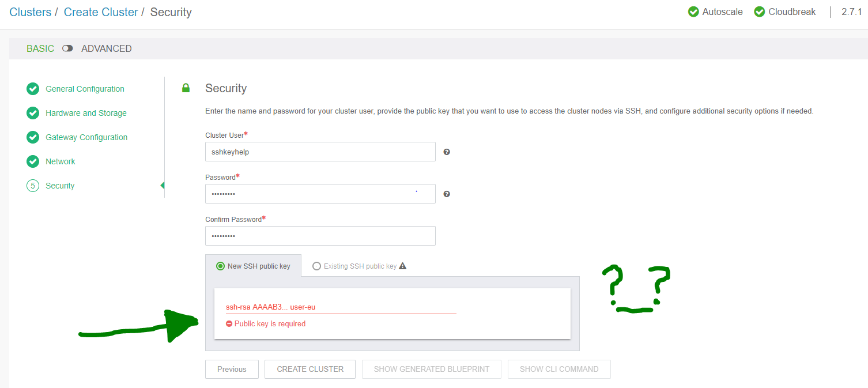Click the lock icon beside Security heading
Screen dimensions: 868x388
pos(186,88)
